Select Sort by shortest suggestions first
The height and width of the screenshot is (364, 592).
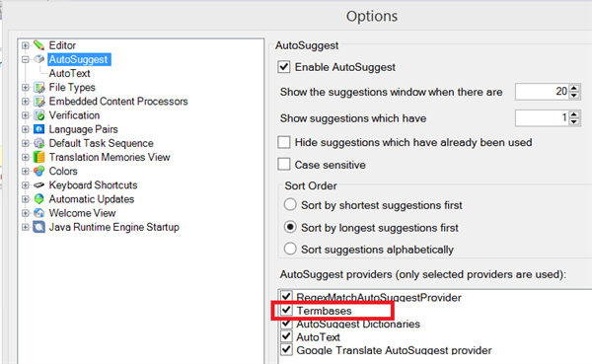(x=290, y=204)
